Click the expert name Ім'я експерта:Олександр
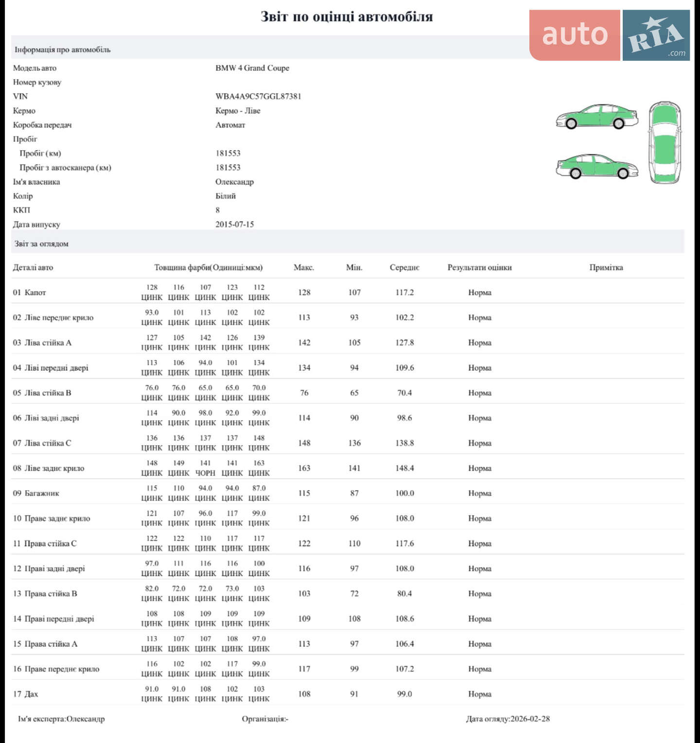 coord(61,719)
